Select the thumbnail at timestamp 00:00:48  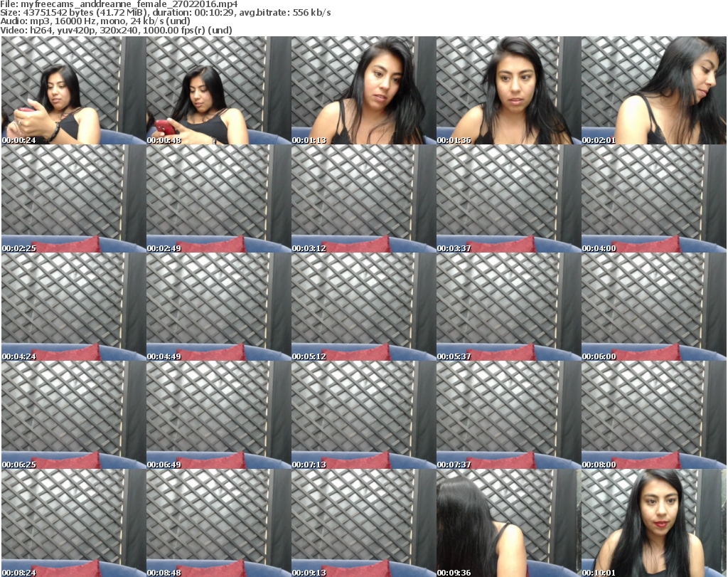click(x=219, y=90)
